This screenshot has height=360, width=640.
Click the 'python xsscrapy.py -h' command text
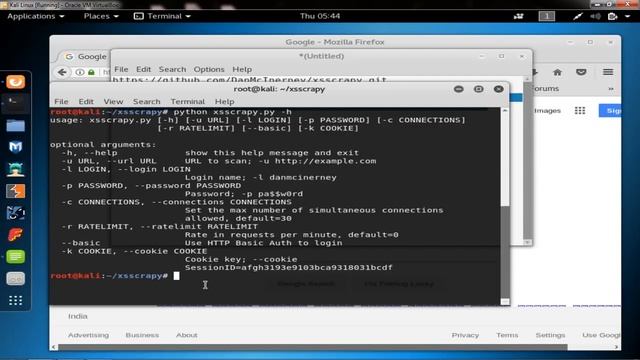[x=232, y=112]
